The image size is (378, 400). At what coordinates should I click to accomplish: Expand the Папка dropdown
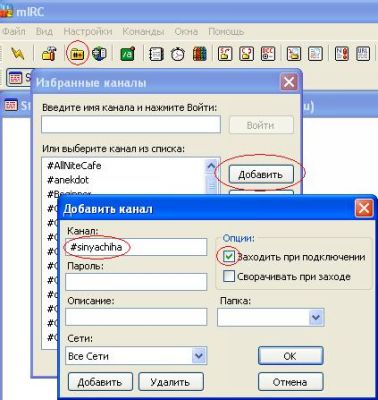pos(316,317)
